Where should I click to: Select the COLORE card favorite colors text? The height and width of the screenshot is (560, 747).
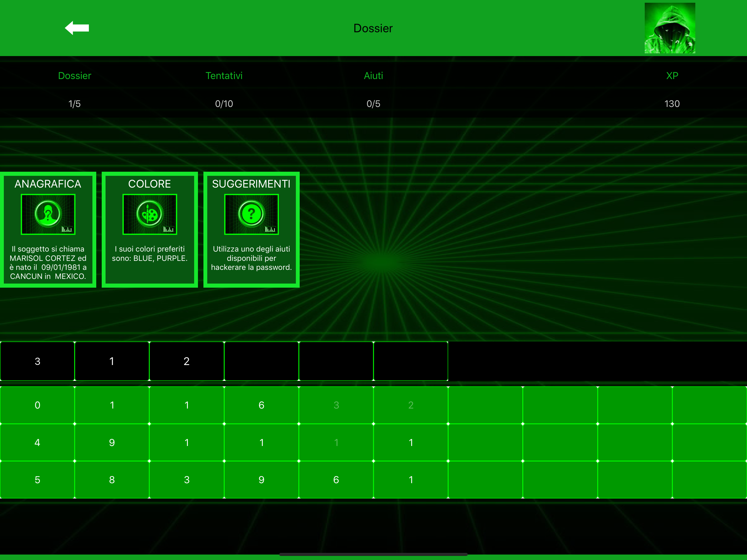click(x=150, y=253)
